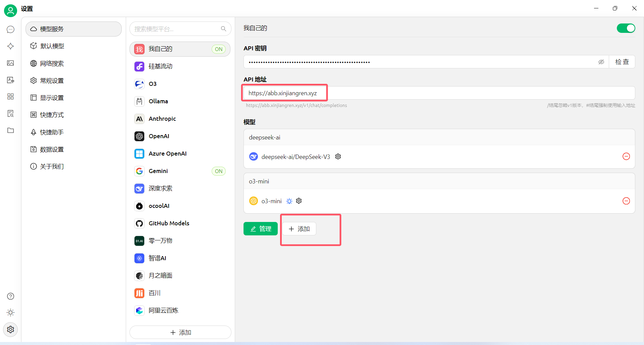Viewport: 644px width, 345px height.
Task: Click the 搜索模型平台 search box
Action: [x=180, y=29]
